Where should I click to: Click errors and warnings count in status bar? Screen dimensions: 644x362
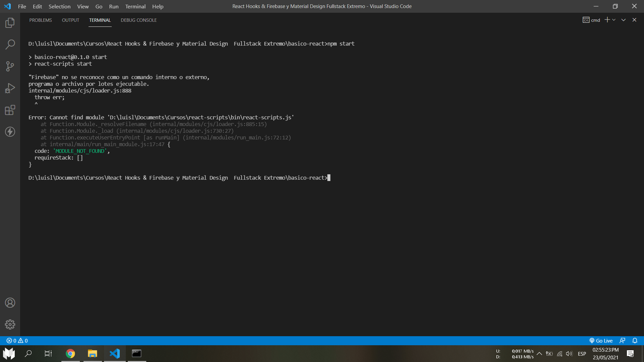tap(17, 341)
